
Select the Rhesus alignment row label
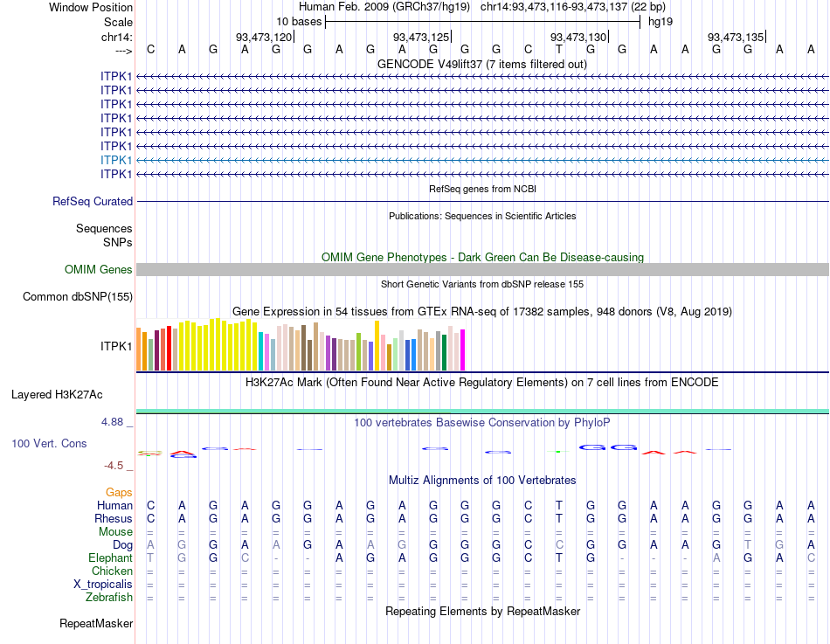click(x=114, y=518)
